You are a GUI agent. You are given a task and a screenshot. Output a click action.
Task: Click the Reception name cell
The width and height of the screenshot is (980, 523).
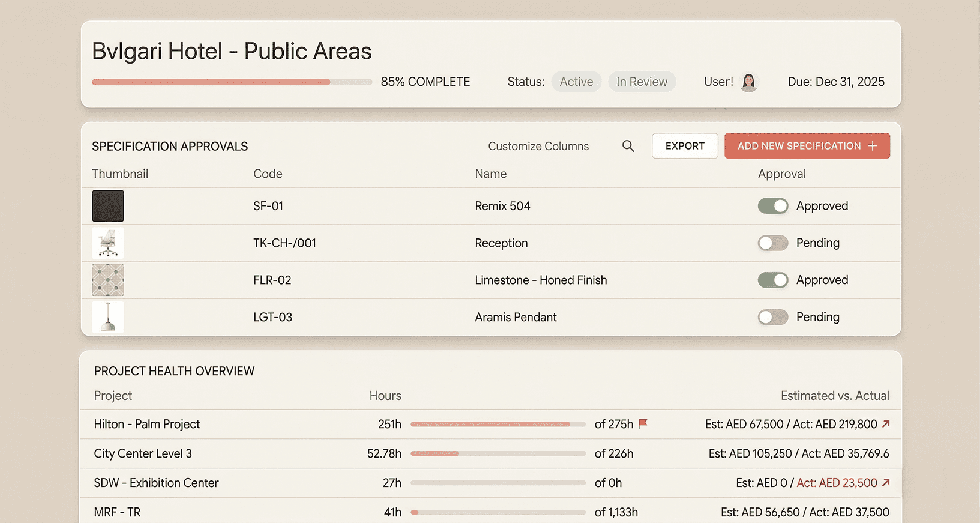tap(501, 243)
